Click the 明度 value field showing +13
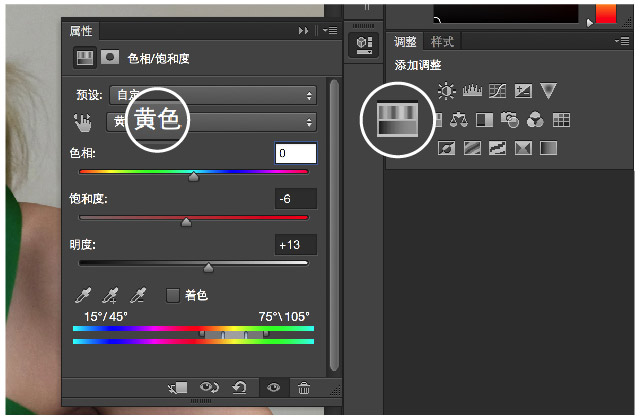Viewport: 640px width, 418px height. [296, 245]
